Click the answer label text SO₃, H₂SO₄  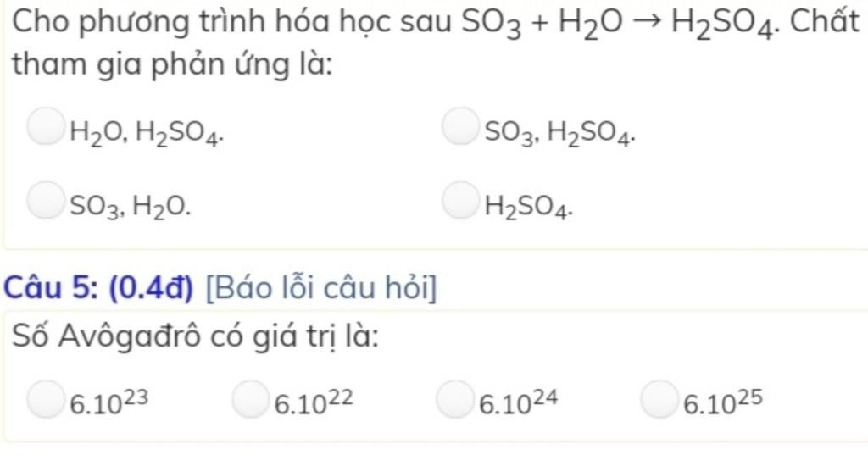pos(559,134)
